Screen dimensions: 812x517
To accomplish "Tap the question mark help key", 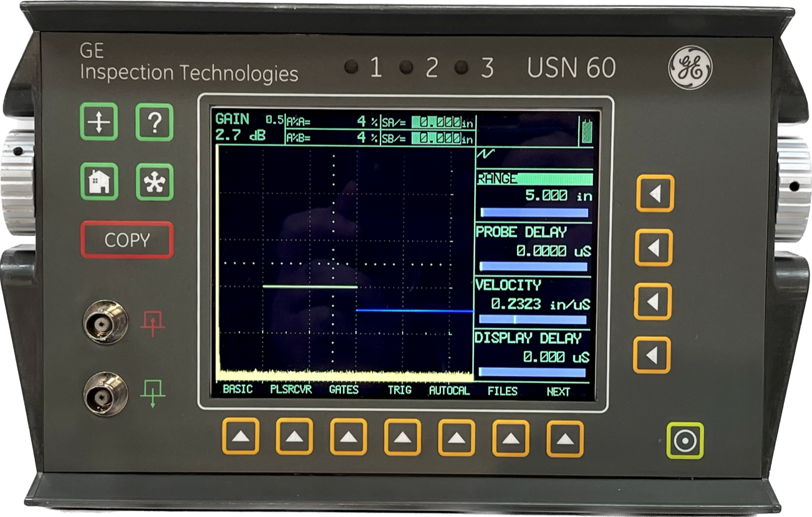I will (x=154, y=122).
